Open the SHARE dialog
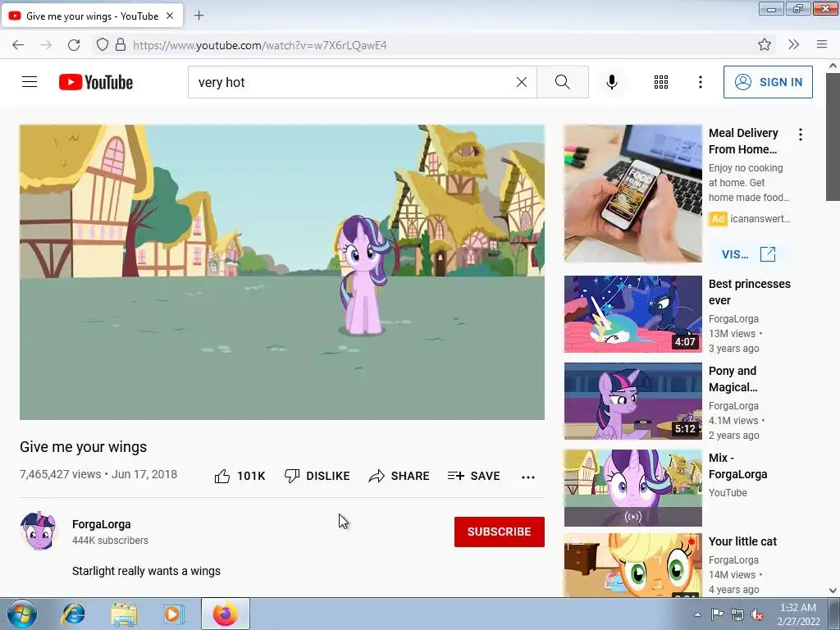 pyautogui.click(x=399, y=476)
